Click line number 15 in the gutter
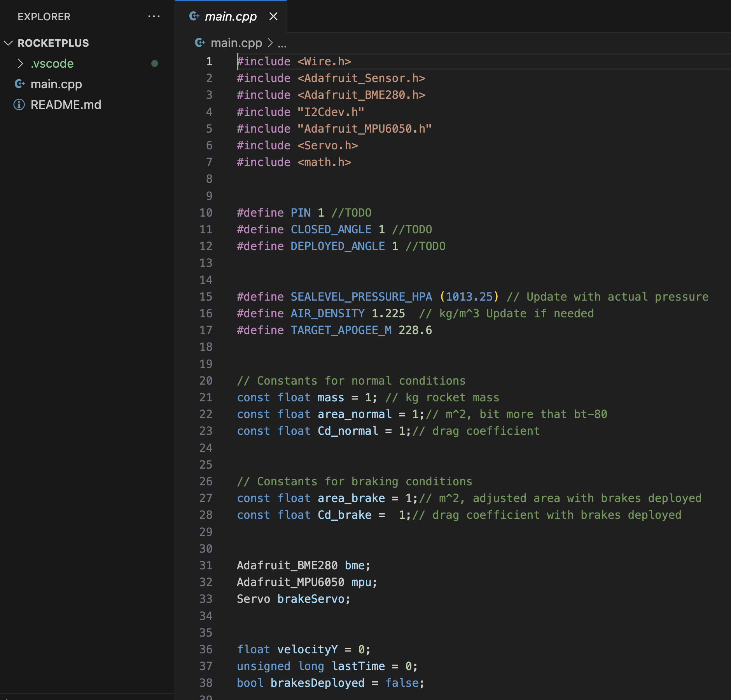Screen dimensions: 731x700 [x=206, y=296]
